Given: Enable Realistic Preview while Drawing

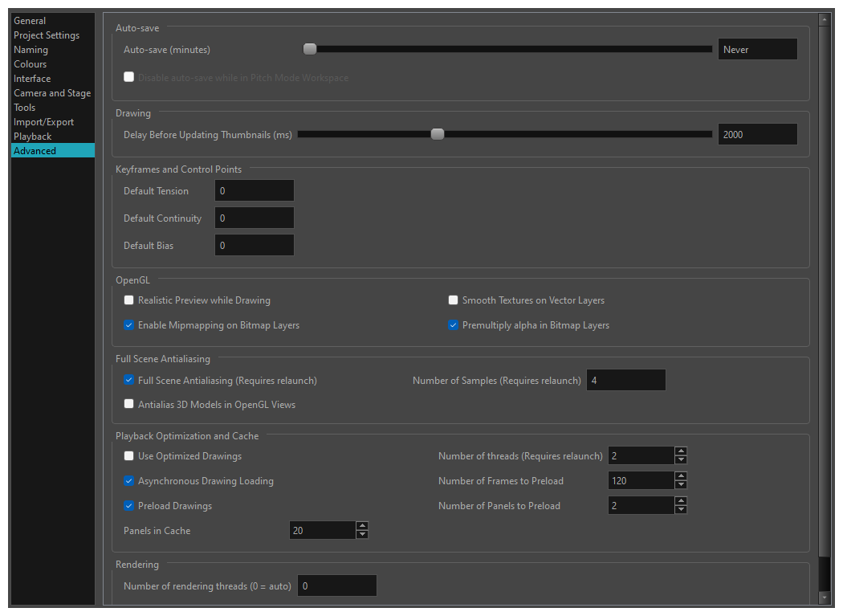Looking at the screenshot, I should [x=128, y=300].
